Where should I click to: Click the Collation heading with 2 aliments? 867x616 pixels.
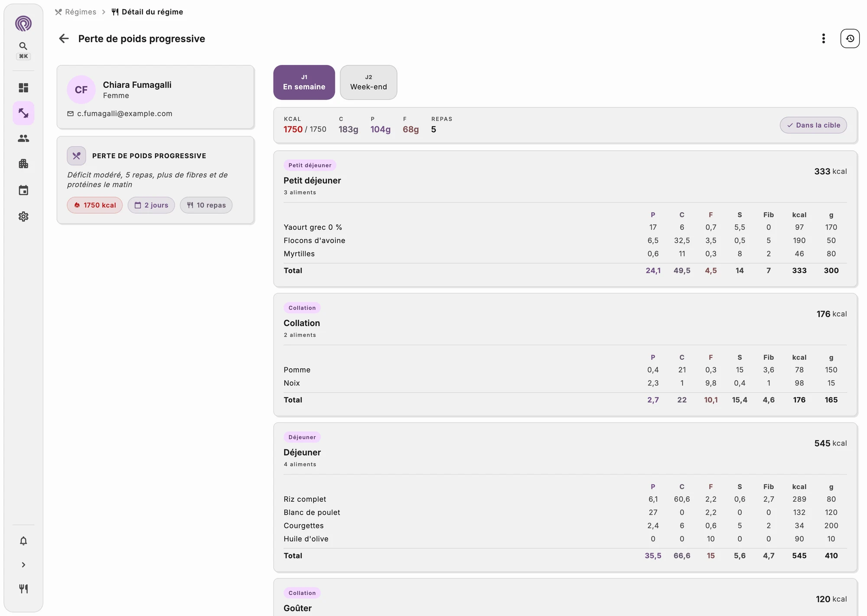(x=302, y=323)
